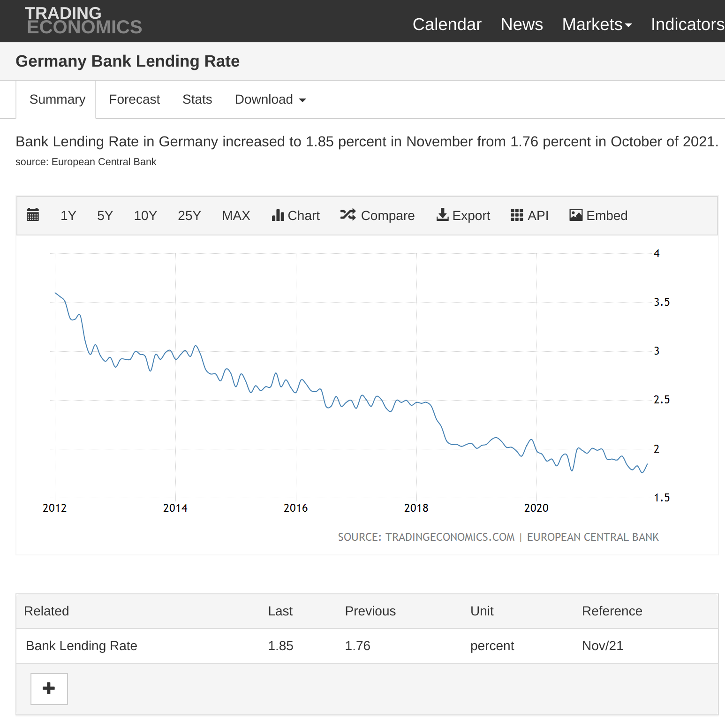Click the Export download icon
The width and height of the screenshot is (725, 728).
tap(442, 215)
